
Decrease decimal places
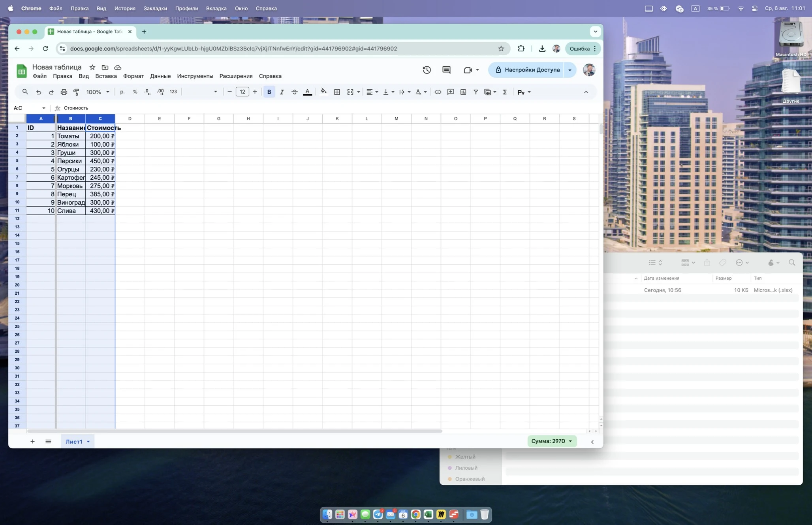[147, 92]
